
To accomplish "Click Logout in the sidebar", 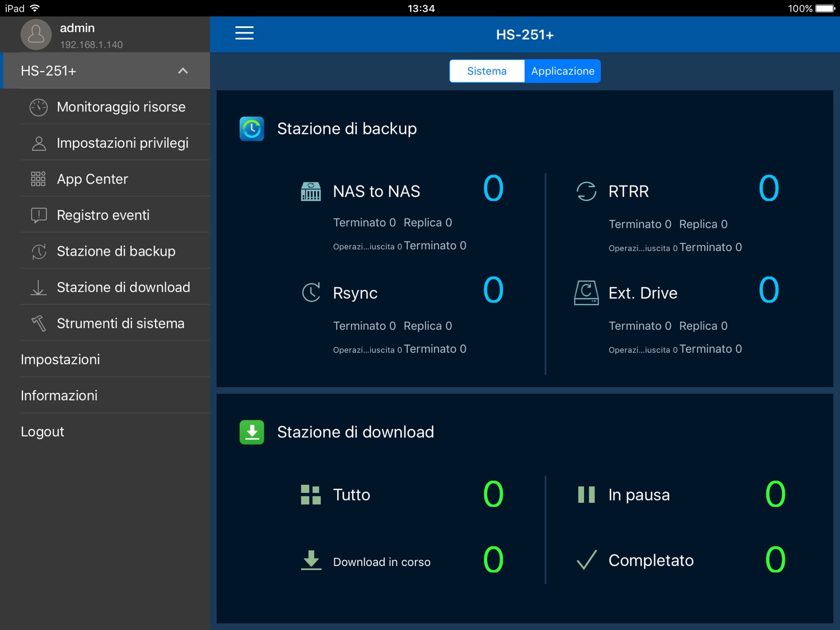I will (43, 432).
